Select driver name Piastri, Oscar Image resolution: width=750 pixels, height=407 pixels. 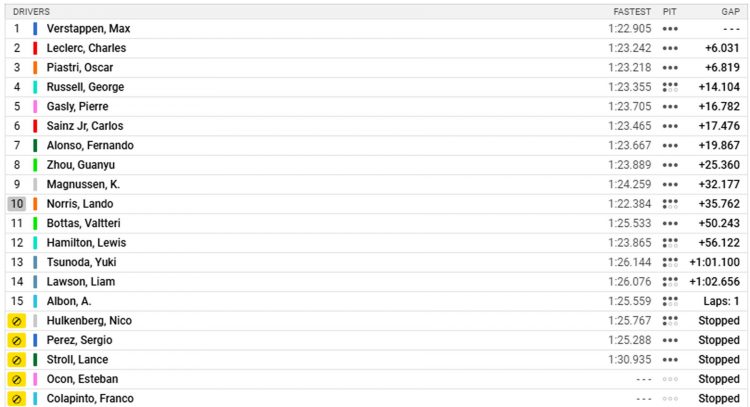coord(80,67)
